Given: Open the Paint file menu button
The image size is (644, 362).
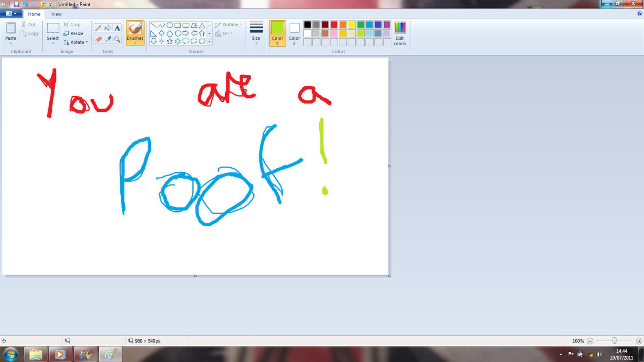Looking at the screenshot, I should coord(11,14).
